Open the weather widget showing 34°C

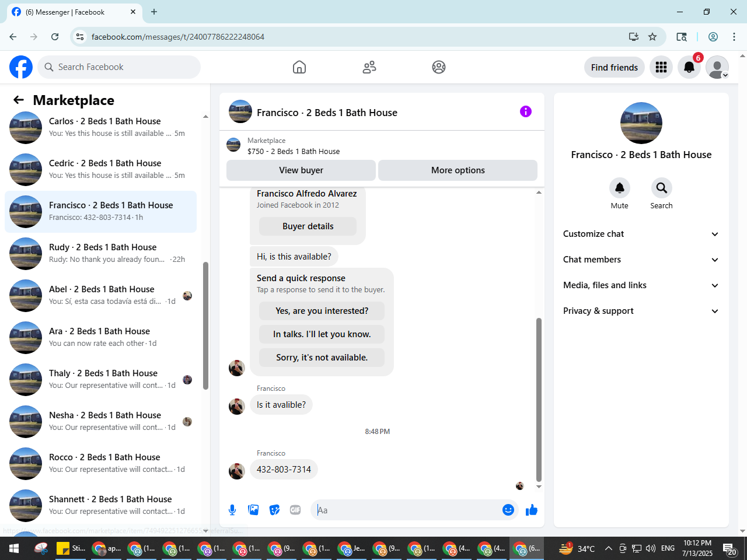click(x=577, y=548)
